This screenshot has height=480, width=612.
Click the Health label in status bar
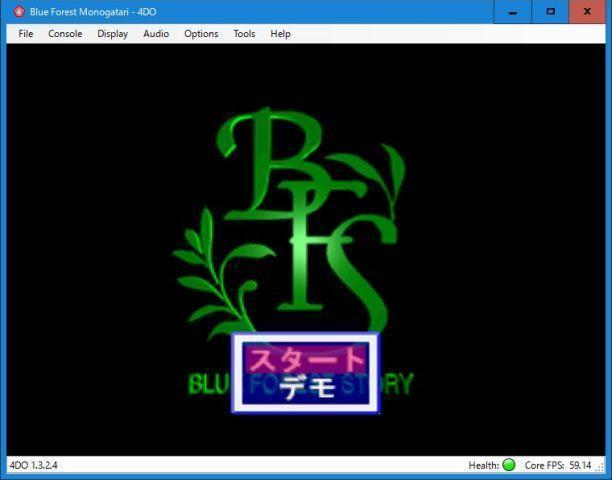[483, 465]
